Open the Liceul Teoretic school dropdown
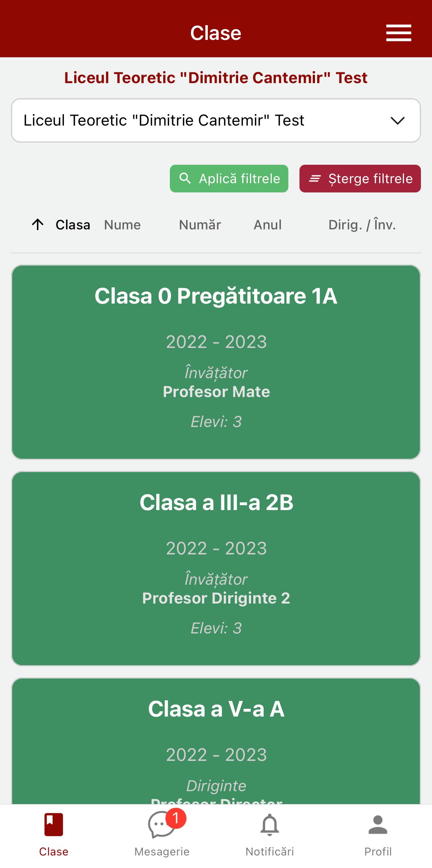This screenshot has height=868, width=432. (x=216, y=120)
